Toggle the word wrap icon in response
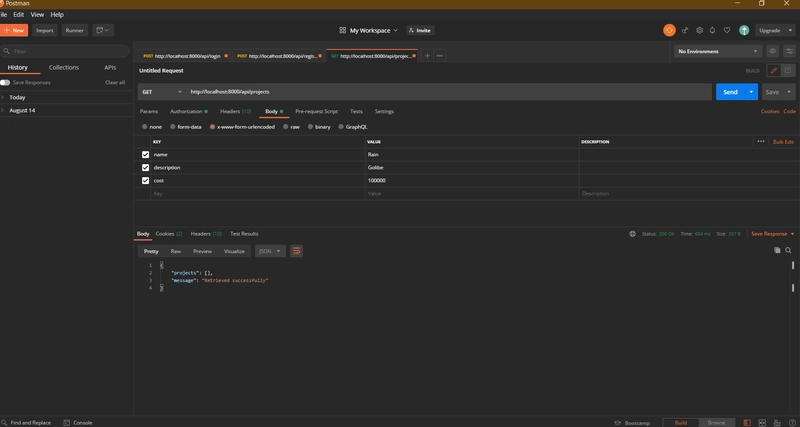Viewport: 800px width, 427px height. point(296,251)
